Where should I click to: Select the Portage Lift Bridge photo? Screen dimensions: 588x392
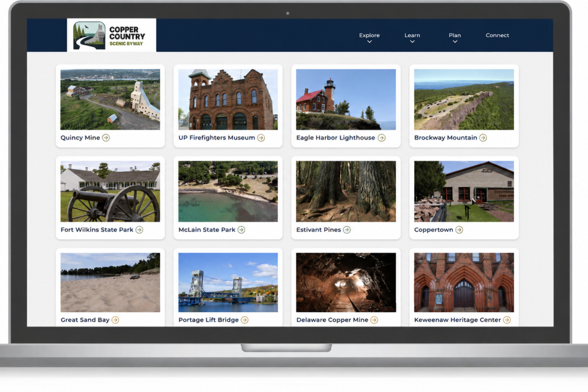pyautogui.click(x=228, y=283)
